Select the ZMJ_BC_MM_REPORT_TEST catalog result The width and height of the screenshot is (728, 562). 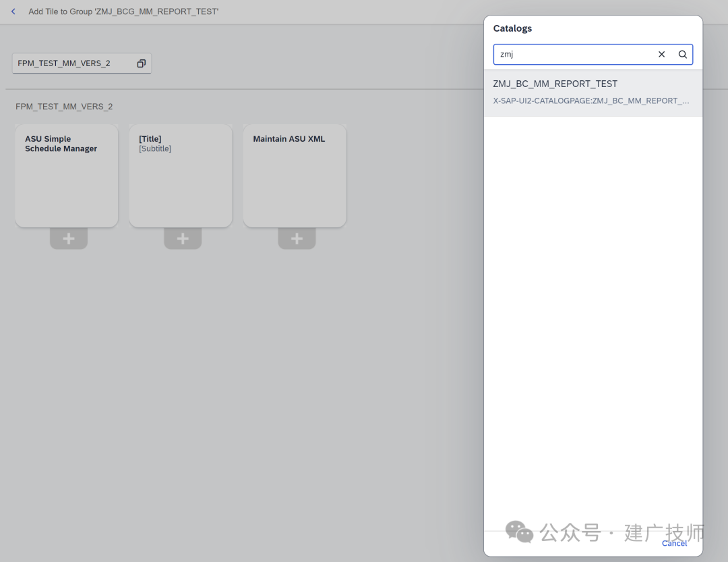(593, 92)
